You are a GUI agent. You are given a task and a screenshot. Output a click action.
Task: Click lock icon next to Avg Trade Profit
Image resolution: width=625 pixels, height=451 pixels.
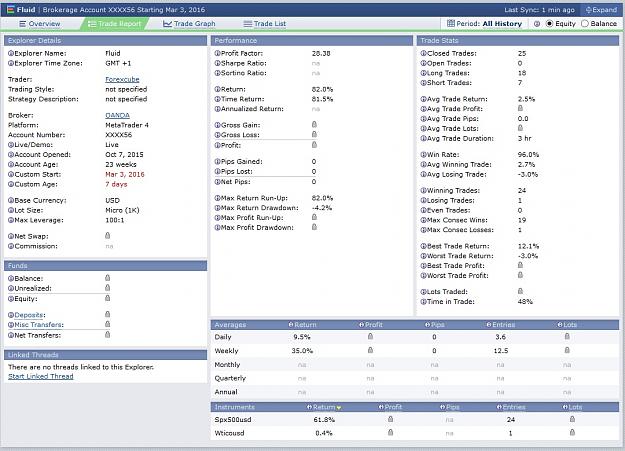coord(520,108)
